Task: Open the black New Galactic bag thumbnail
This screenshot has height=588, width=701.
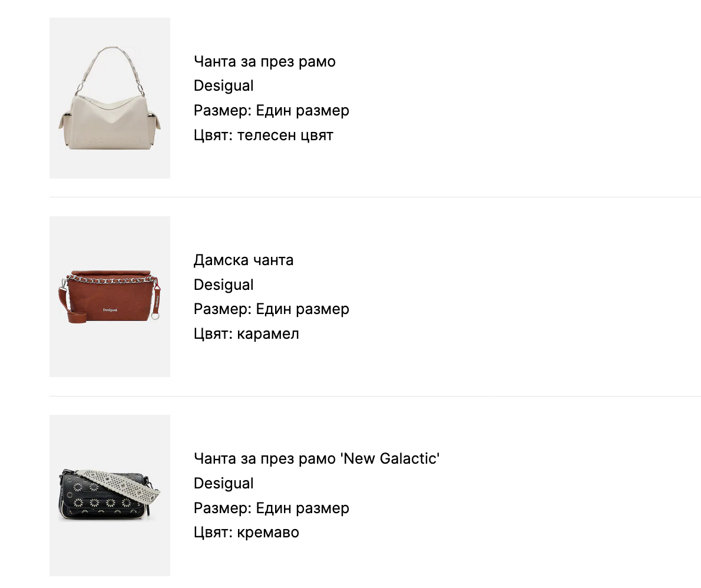Action: tap(110, 495)
